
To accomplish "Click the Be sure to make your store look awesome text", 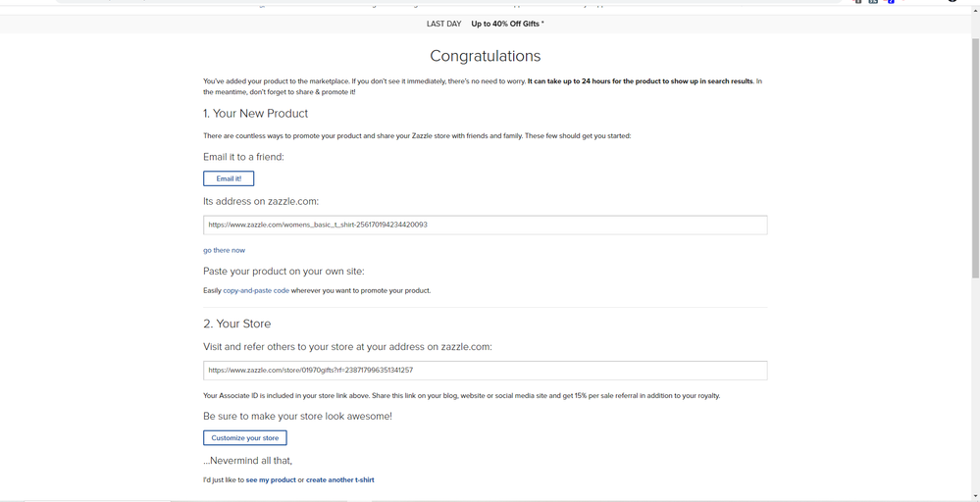I will [x=297, y=416].
